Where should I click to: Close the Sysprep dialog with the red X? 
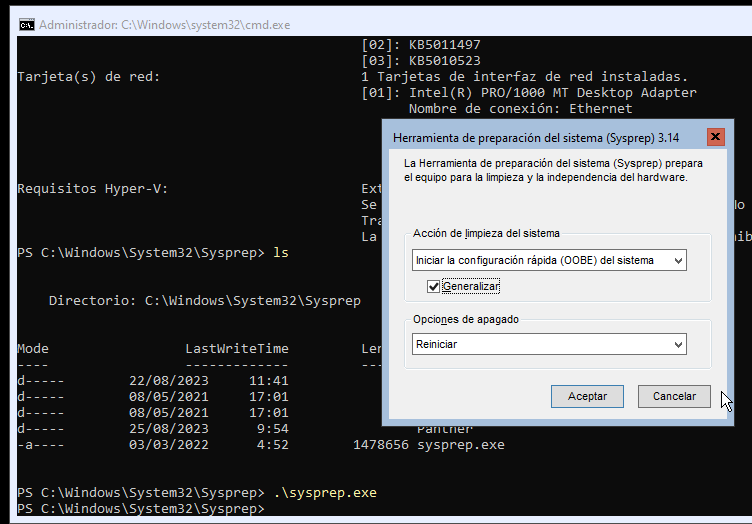click(x=715, y=137)
